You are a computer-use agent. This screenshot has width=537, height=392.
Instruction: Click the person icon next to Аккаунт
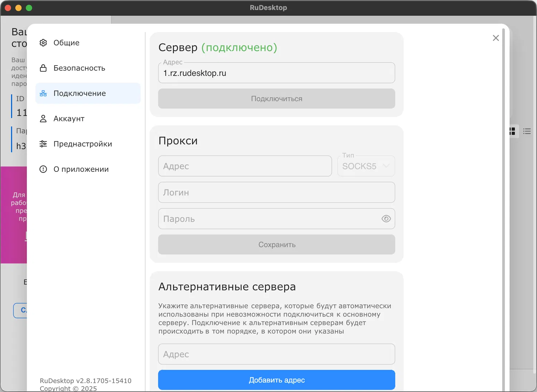coord(43,118)
